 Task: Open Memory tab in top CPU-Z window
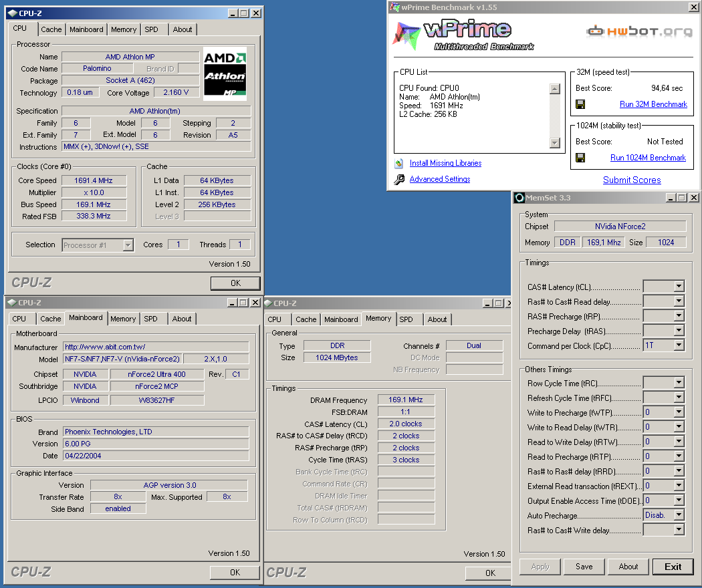click(124, 29)
